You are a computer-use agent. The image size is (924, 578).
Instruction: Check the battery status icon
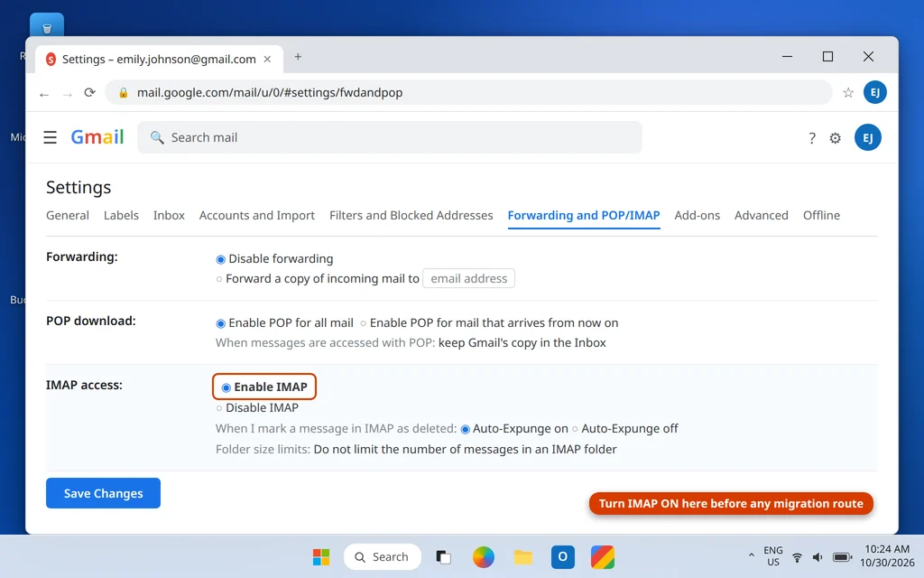[842, 556]
